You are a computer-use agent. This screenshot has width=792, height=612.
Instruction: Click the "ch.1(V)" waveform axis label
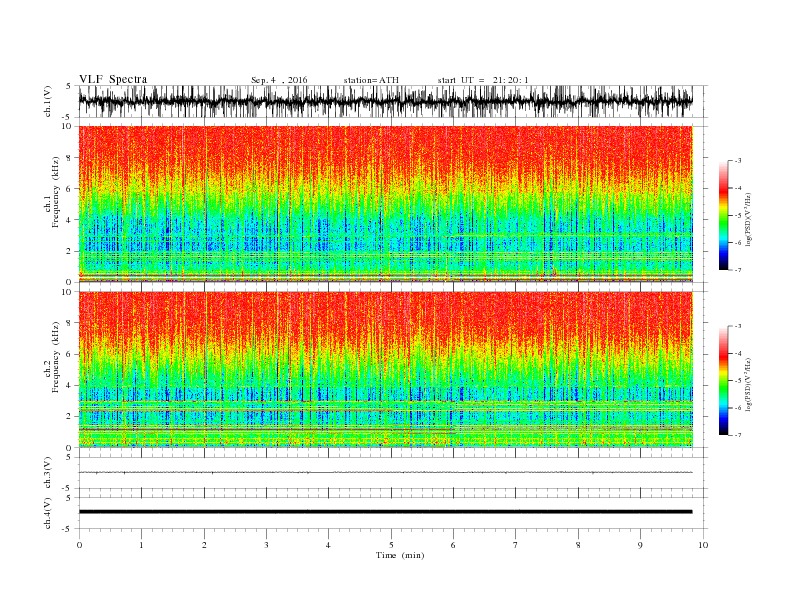pyautogui.click(x=48, y=101)
